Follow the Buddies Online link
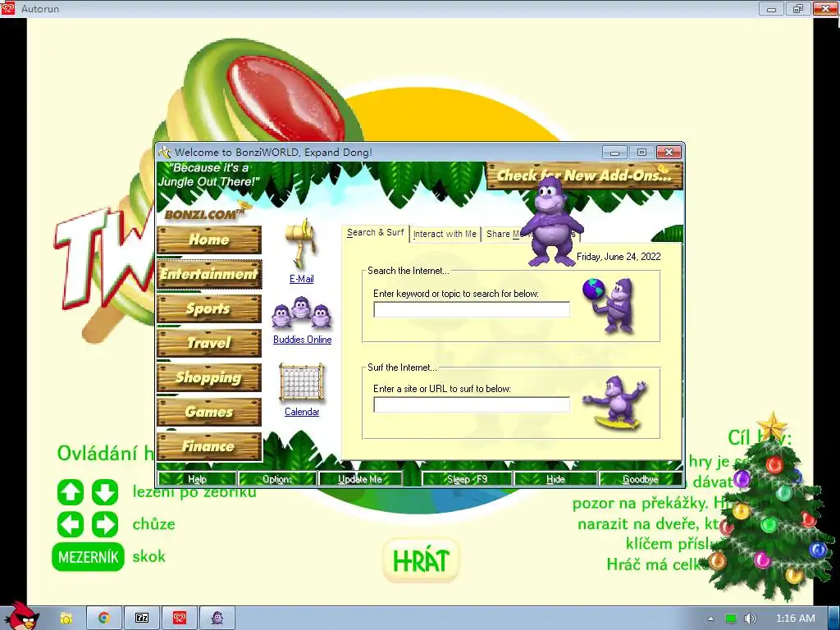This screenshot has height=630, width=840. [302, 340]
